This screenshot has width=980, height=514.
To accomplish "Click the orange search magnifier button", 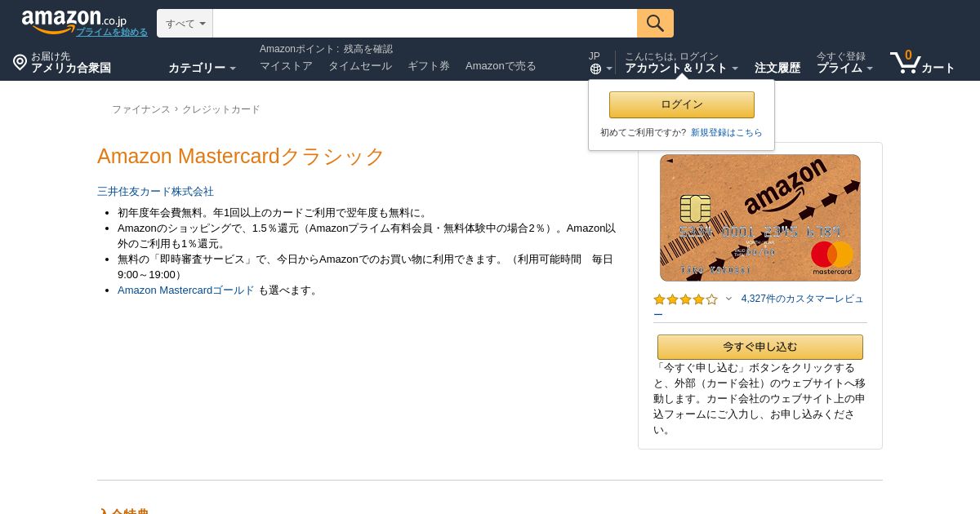I will coord(655,23).
